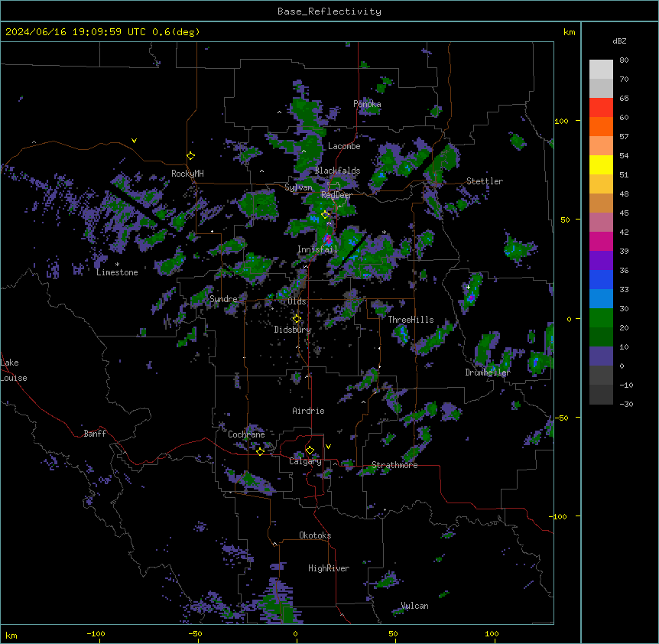
Task: Click the Limestone label
Action: [x=117, y=272]
